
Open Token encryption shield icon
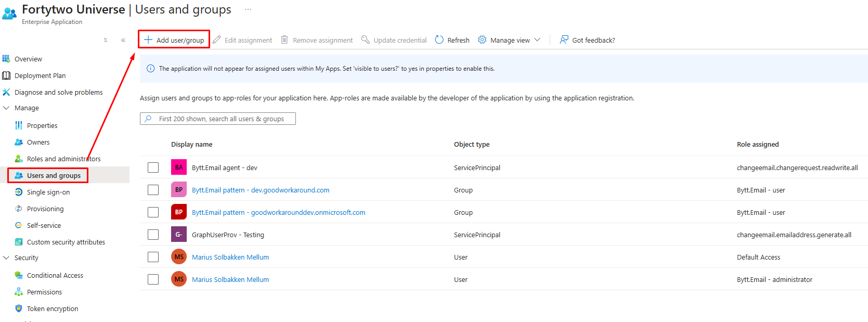coord(19,308)
